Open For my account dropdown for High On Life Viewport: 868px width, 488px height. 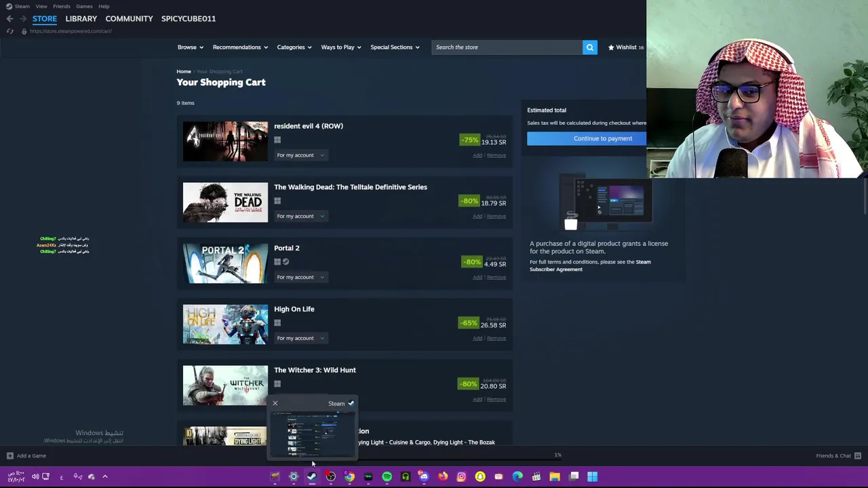coord(300,338)
